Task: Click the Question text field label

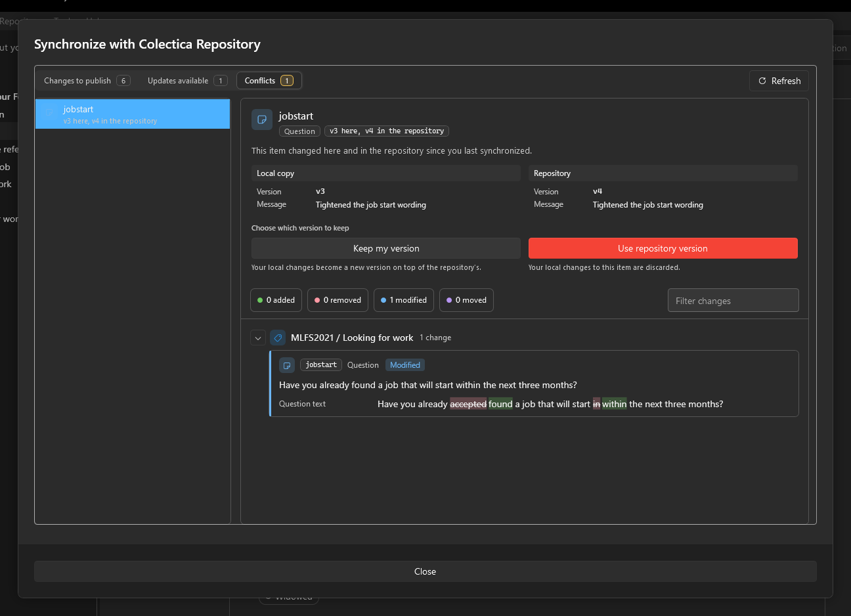Action: pos(302,404)
